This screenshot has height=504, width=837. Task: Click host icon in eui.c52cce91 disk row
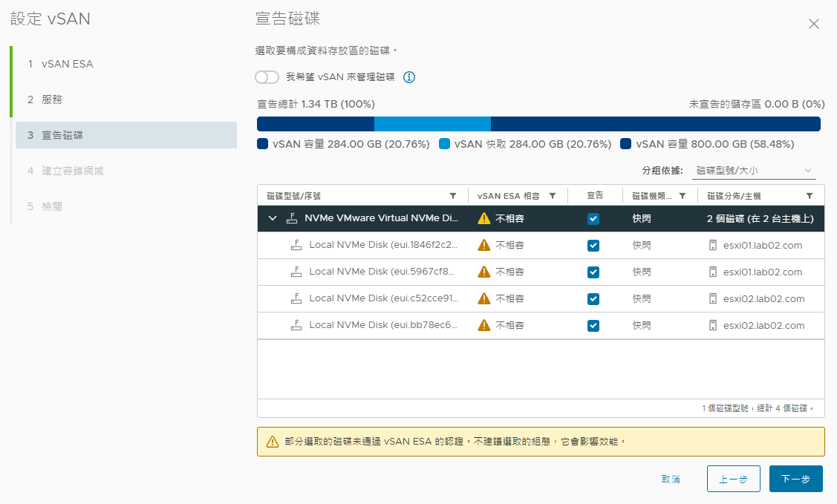(713, 298)
